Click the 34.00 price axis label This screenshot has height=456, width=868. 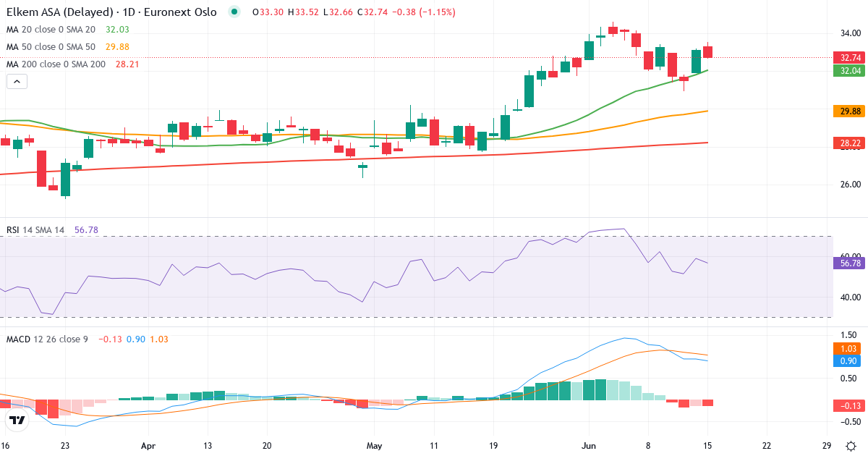pos(849,33)
